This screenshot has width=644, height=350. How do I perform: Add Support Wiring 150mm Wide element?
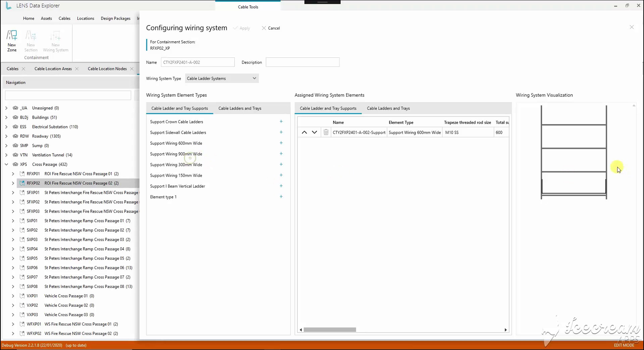click(x=281, y=175)
